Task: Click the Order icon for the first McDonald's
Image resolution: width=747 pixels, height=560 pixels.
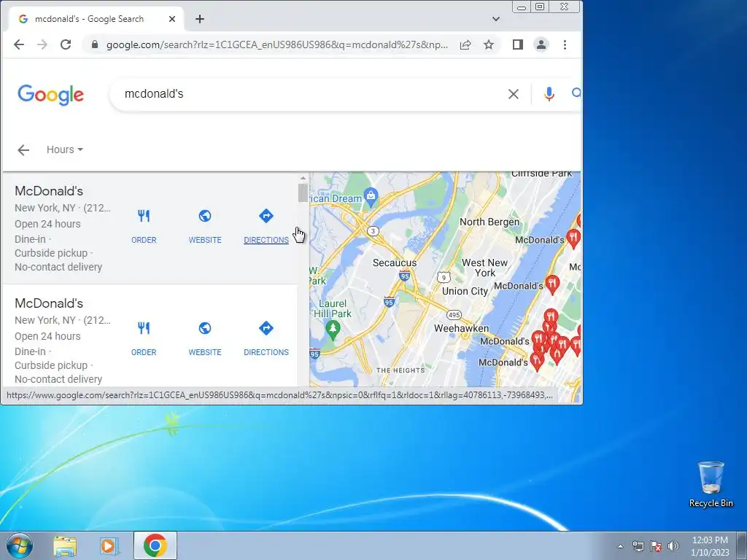Action: coord(144,216)
